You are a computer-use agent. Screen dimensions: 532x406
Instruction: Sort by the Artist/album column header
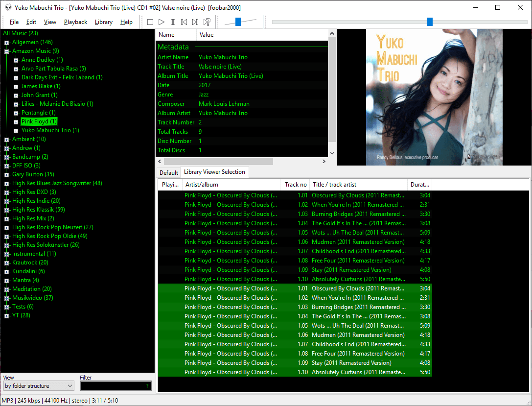[231, 185]
